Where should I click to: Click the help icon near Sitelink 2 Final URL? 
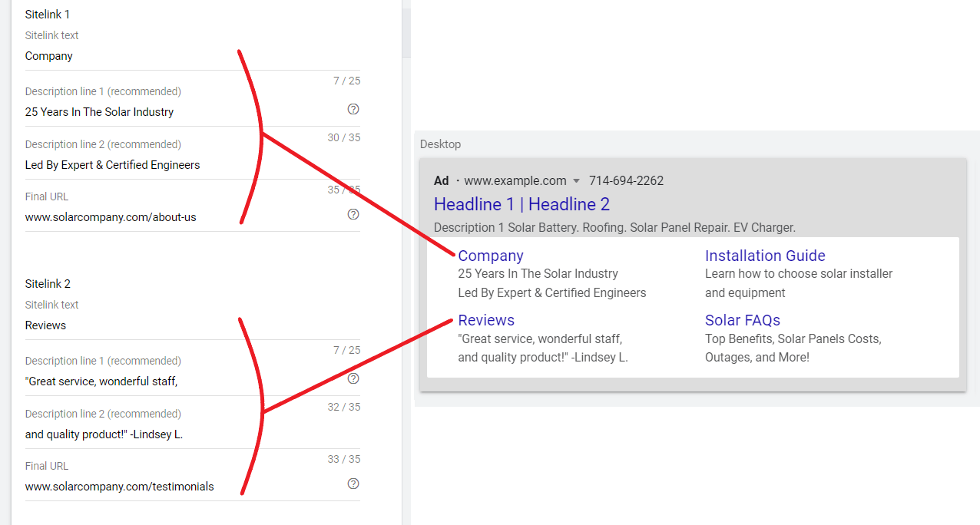[353, 484]
